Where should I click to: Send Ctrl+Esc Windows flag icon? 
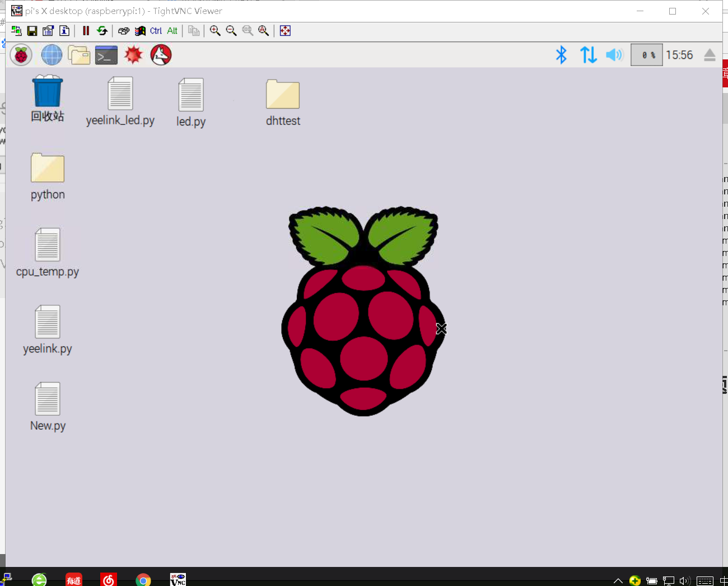click(140, 31)
